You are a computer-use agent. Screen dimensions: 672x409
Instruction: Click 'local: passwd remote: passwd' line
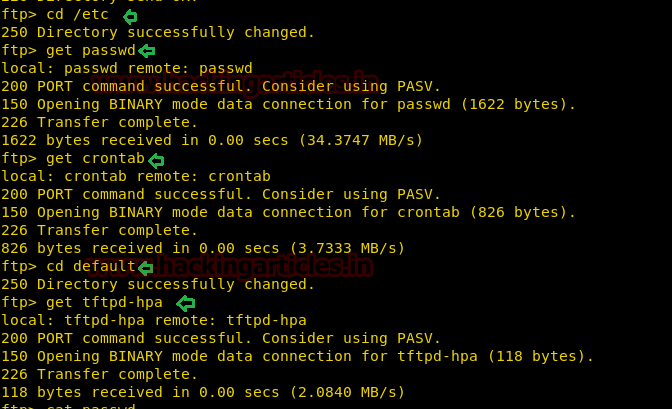pyautogui.click(x=127, y=69)
